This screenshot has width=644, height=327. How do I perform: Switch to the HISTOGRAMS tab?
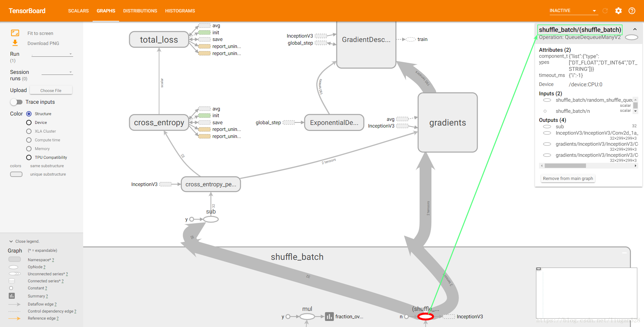point(180,11)
